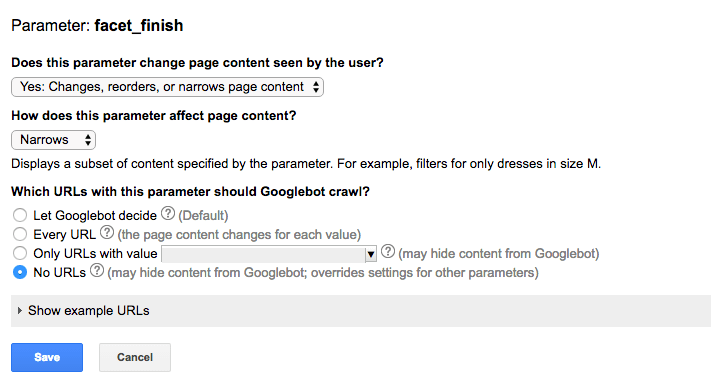The image size is (719, 382).
Task: Open the 'Yes: Changes, reorders, or narrows' dropdown
Action: pyautogui.click(x=167, y=87)
